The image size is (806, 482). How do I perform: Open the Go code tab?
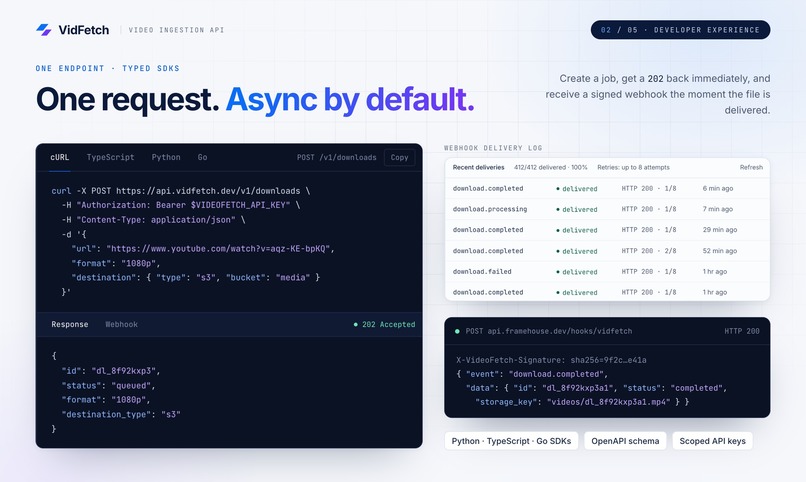pos(203,157)
